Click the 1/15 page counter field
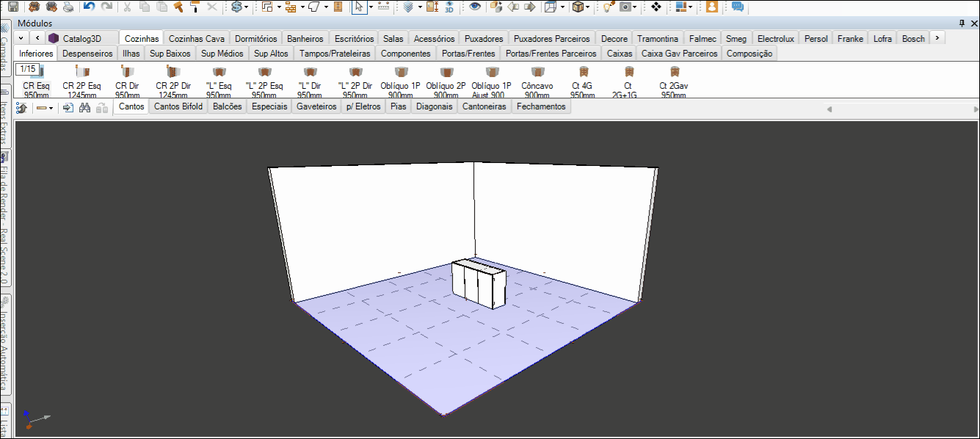The width and height of the screenshot is (980, 439). [28, 69]
